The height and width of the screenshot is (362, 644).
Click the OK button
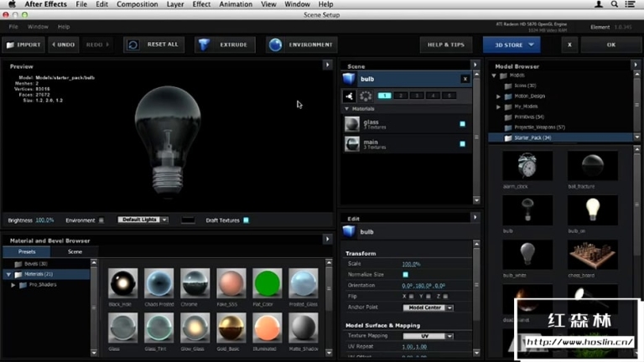611,44
